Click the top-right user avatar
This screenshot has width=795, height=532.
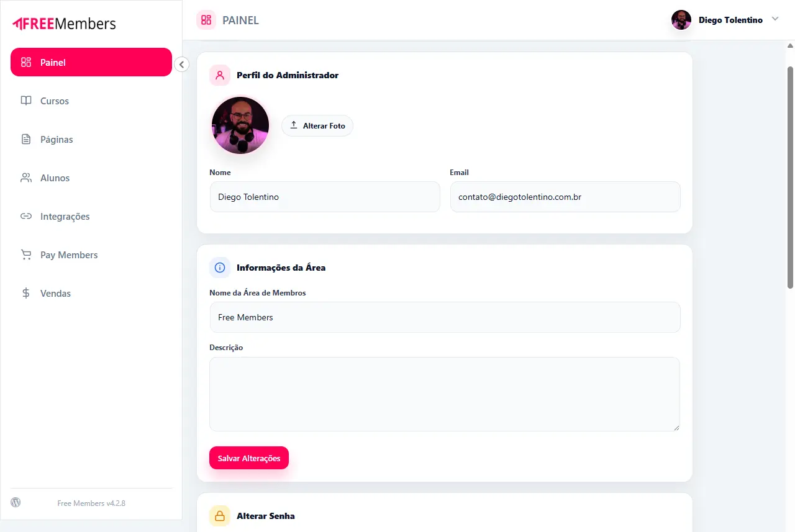click(681, 20)
